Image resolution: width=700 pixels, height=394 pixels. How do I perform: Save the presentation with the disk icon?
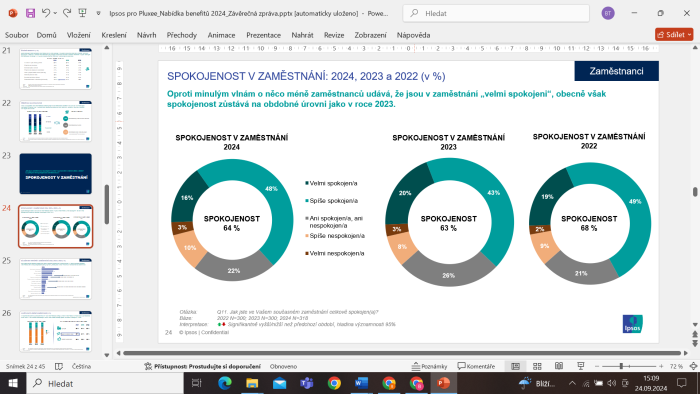[x=30, y=13]
